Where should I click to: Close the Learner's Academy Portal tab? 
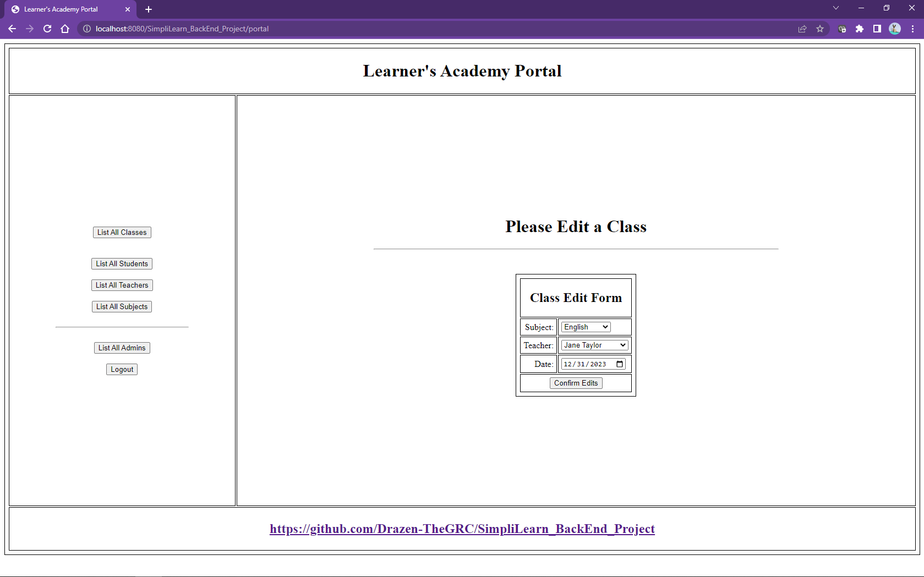[x=128, y=9]
